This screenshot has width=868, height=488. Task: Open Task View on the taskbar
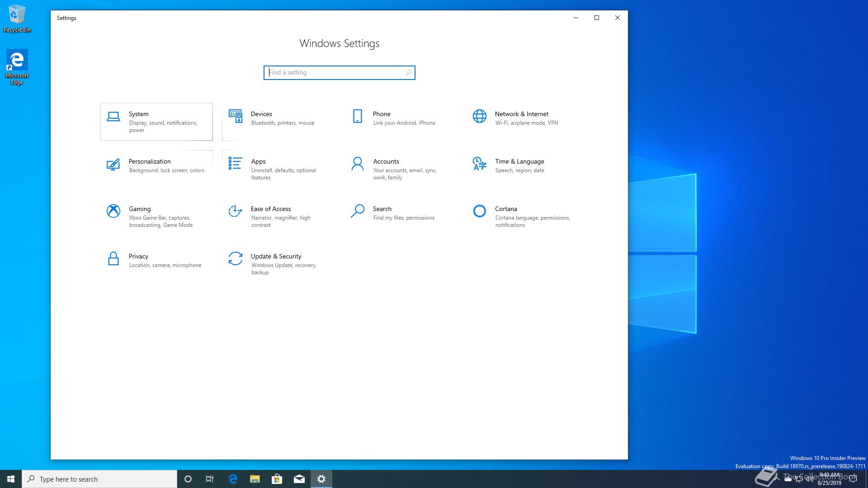click(x=210, y=479)
